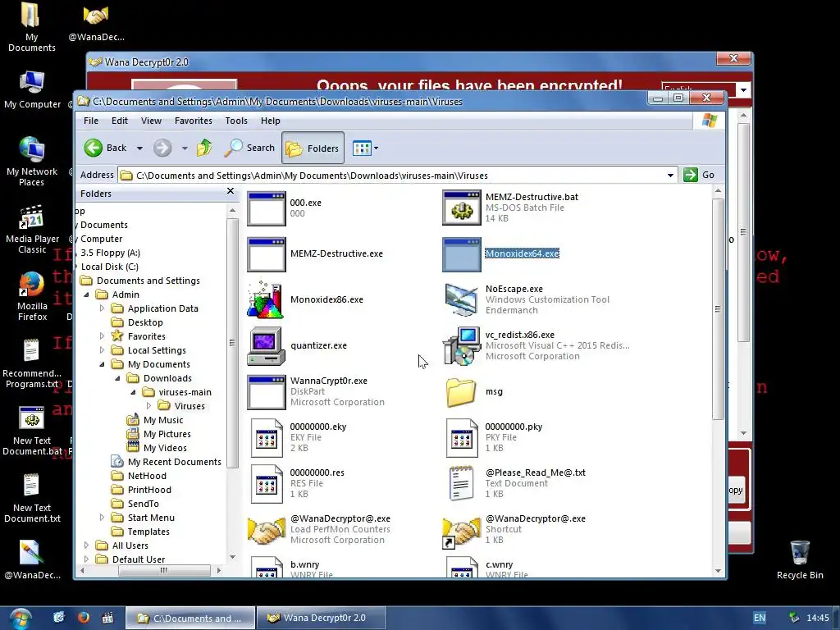Click the Back button
Screen dimensions: 840x630
(106, 148)
